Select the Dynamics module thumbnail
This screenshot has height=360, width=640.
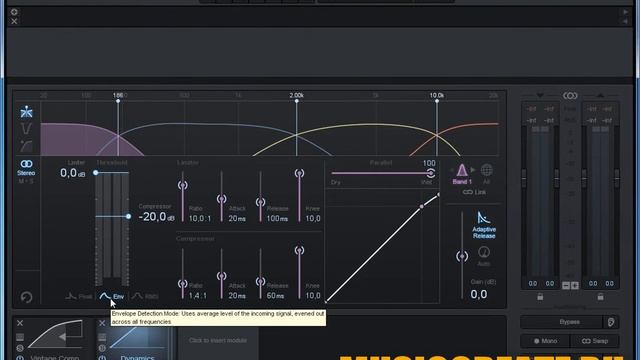point(138,336)
